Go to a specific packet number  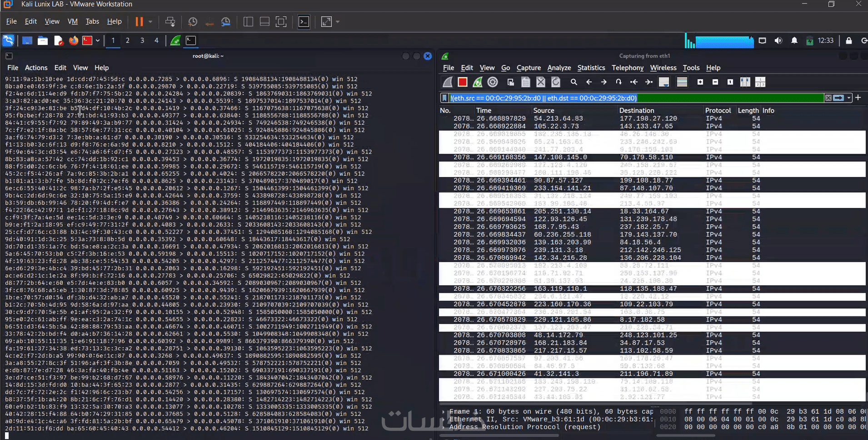[x=619, y=82]
